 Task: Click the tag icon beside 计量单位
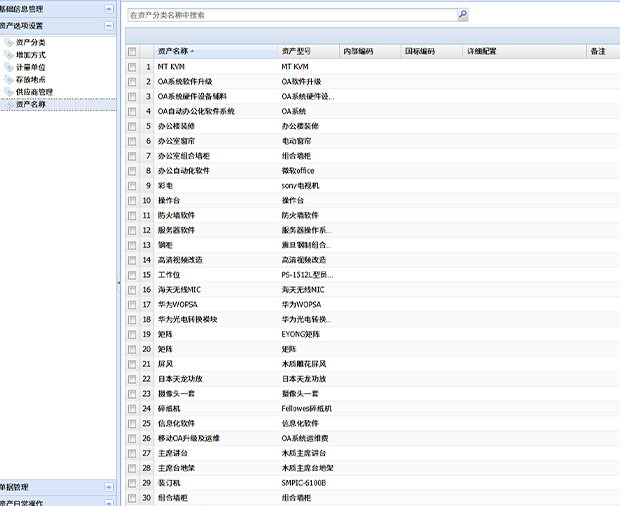tap(9, 67)
